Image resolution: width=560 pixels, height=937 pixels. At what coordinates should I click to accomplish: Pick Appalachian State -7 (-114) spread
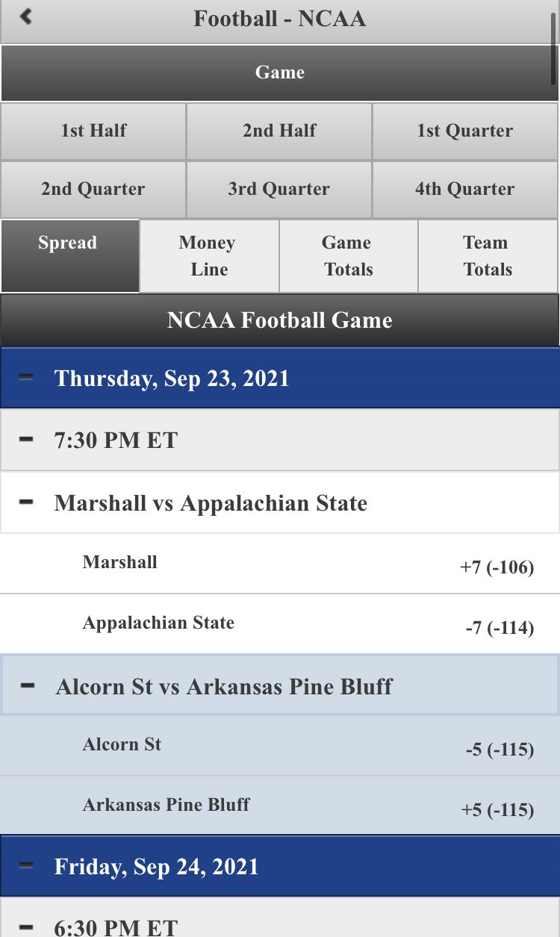499,629
